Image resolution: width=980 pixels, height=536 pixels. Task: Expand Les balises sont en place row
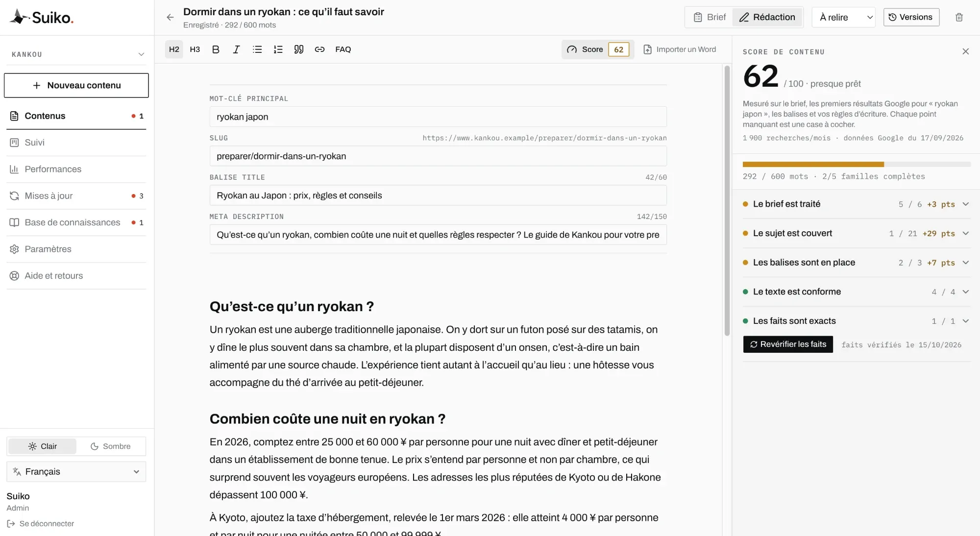point(857,263)
